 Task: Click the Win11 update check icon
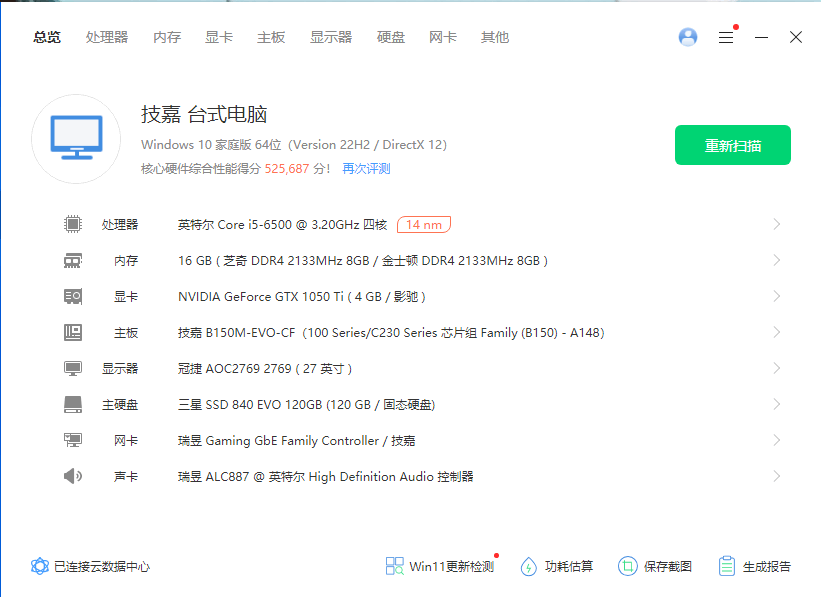[x=395, y=566]
